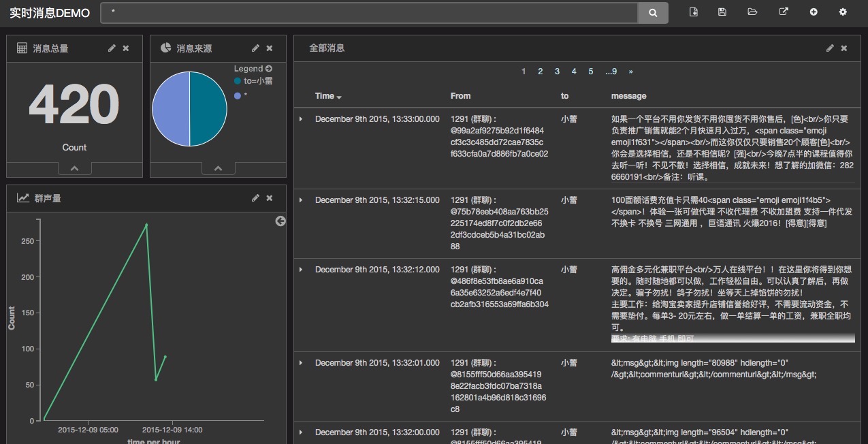Go to page 2 of messages
The width and height of the screenshot is (868, 444).
[x=540, y=72]
